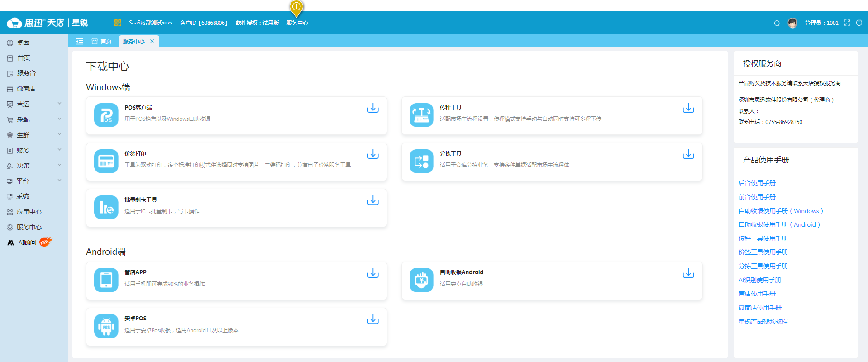Open the 后台使用手册 link

757,183
